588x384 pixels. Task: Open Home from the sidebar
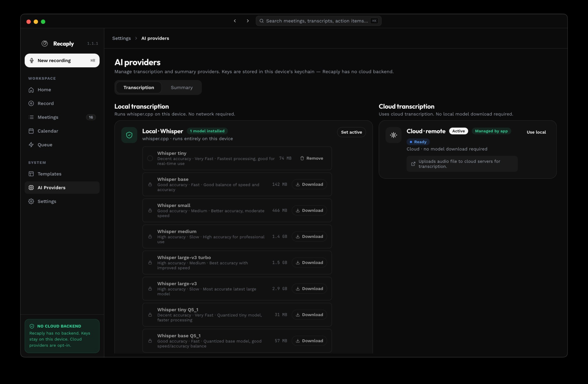(62, 90)
